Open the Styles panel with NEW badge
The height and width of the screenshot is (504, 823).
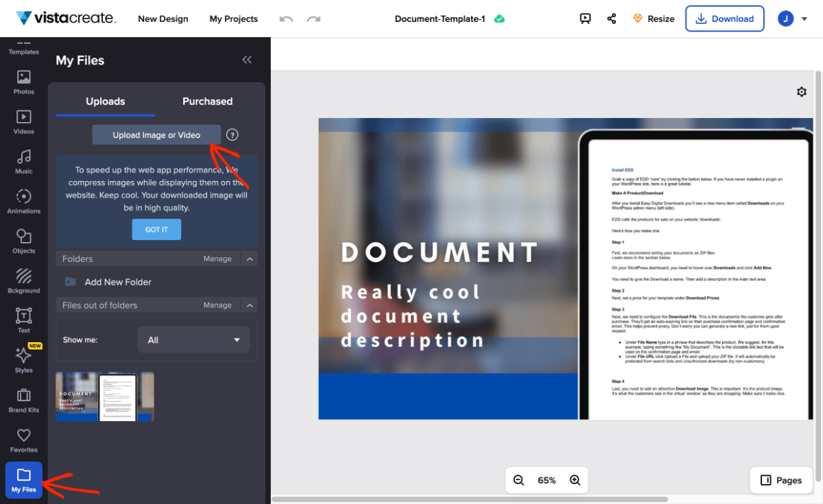23,359
